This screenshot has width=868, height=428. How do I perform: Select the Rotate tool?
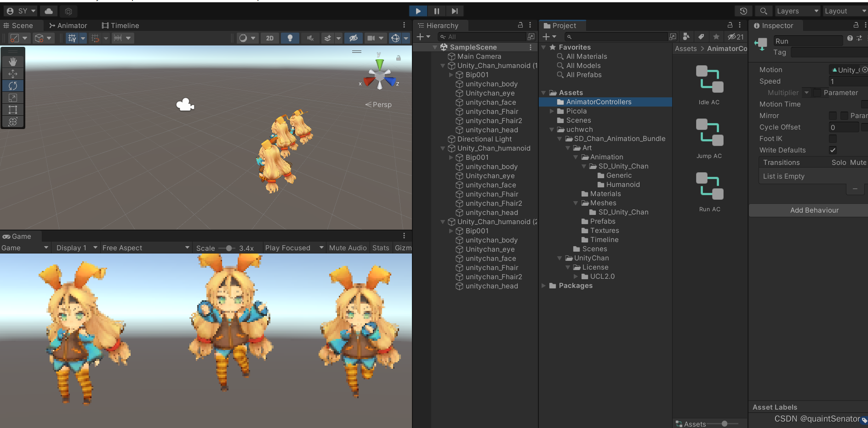coord(13,85)
